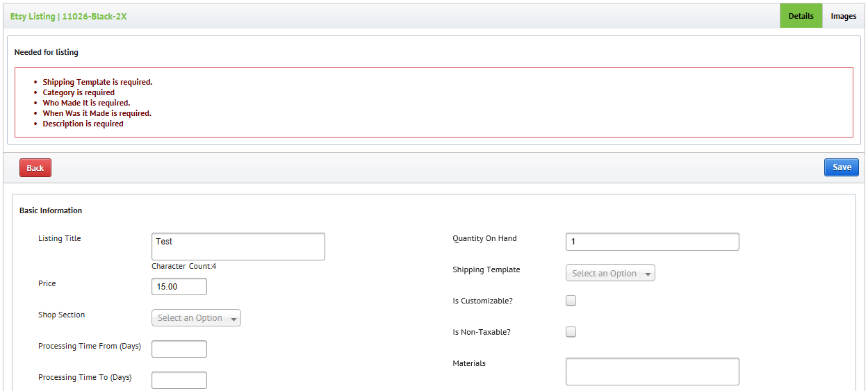Click the Processing Time To (Days) input
Viewport: 868px width, 391px height.
[x=179, y=380]
